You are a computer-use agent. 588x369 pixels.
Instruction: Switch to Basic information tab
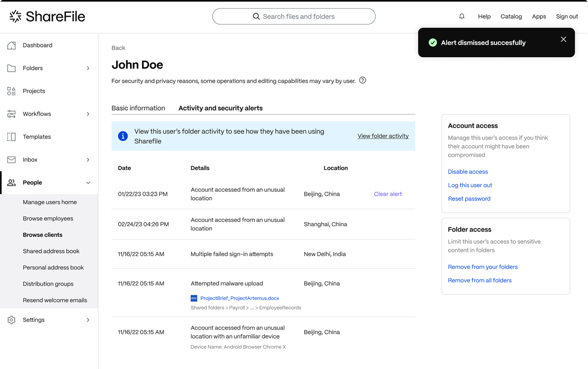[x=138, y=108]
